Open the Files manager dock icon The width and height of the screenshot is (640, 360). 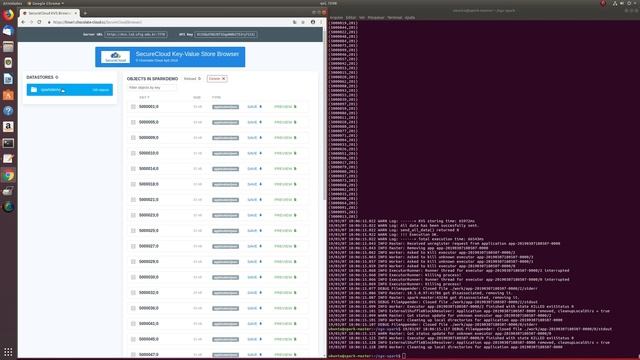8,47
